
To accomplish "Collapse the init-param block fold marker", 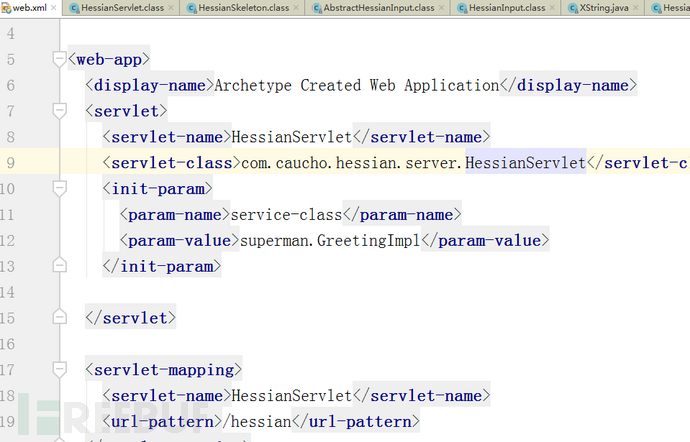I will (x=60, y=188).
